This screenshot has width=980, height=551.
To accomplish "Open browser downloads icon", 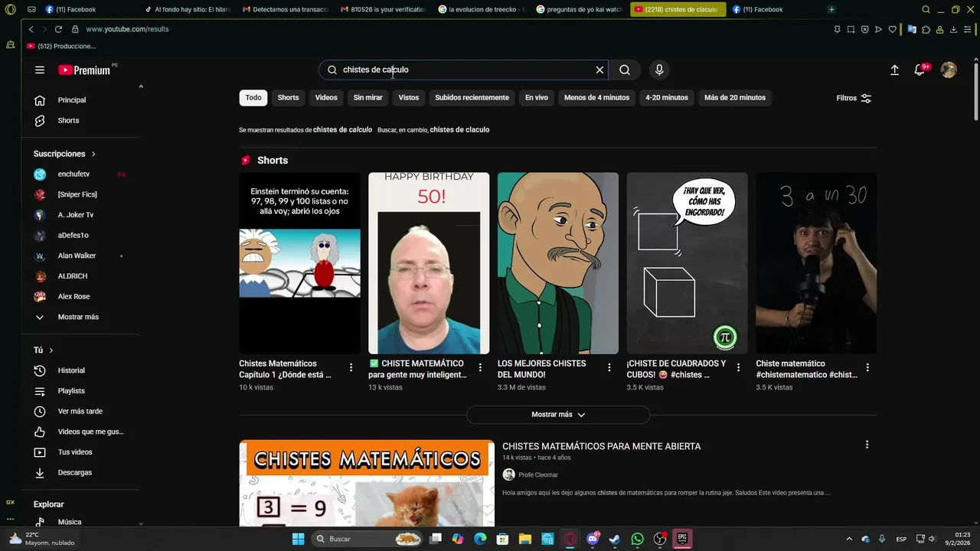I will point(953,29).
